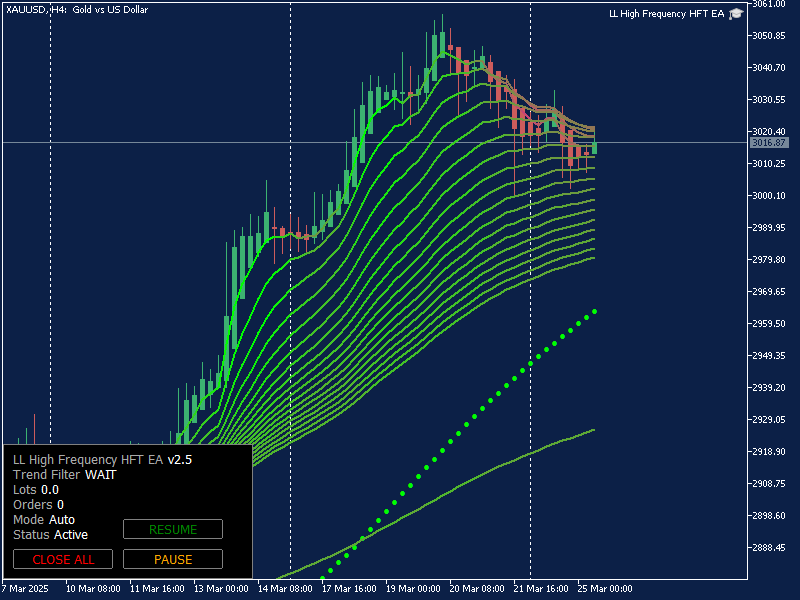This screenshot has height=600, width=800.
Task: Click the 2939.20 price scale label
Action: (769, 387)
